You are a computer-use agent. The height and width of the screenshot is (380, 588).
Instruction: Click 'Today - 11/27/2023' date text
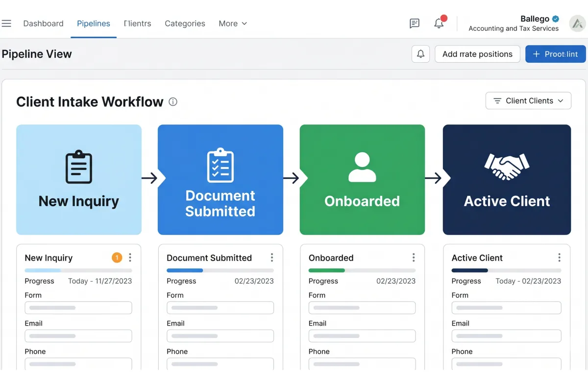(100, 281)
